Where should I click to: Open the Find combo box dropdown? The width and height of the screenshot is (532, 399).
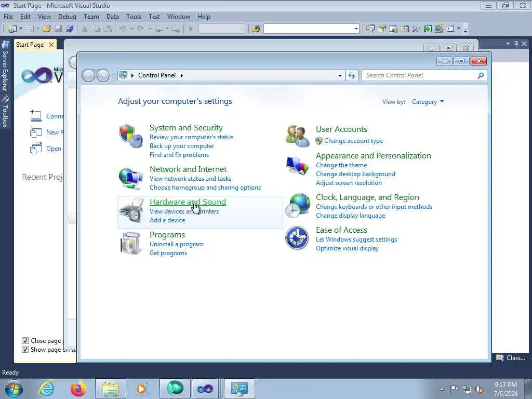356,29
